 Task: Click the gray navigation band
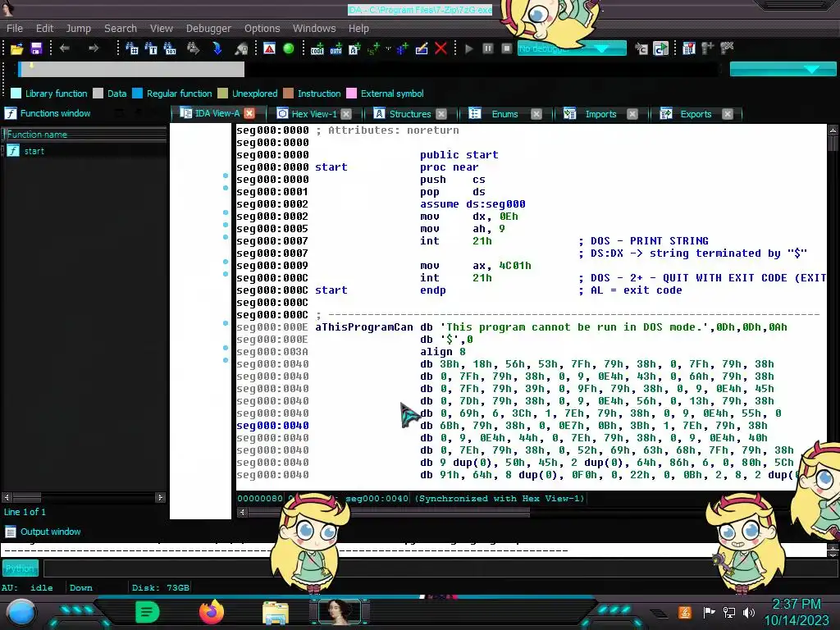click(x=133, y=69)
